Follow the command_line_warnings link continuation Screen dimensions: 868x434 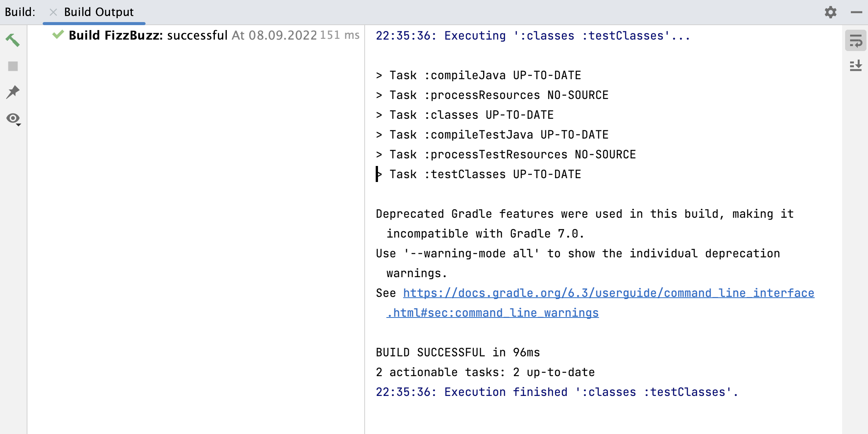coord(493,313)
